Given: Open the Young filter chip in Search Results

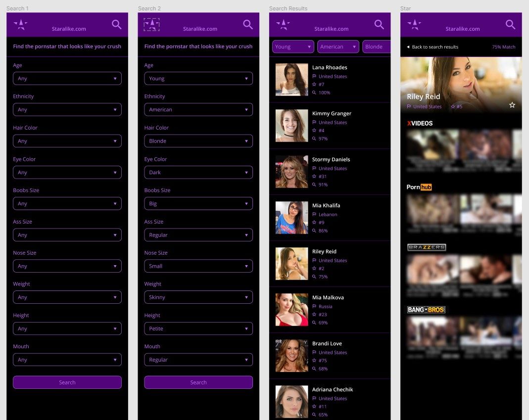Looking at the screenshot, I should point(293,47).
